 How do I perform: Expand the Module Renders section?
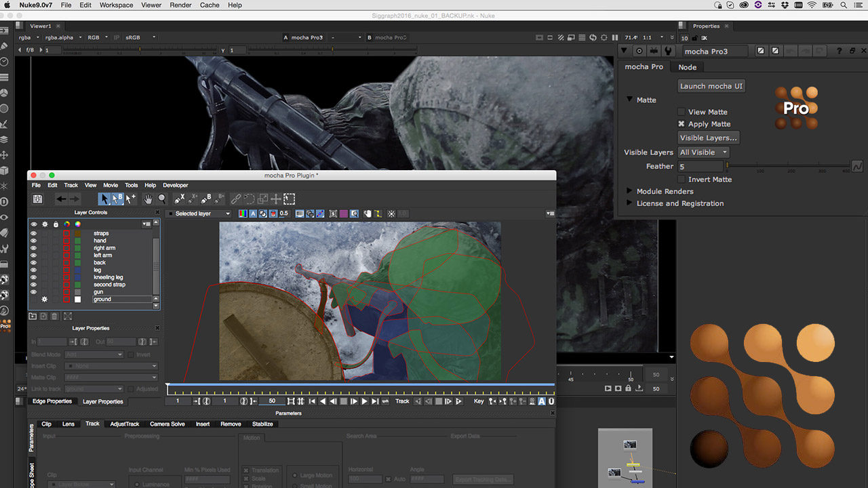[x=629, y=191]
